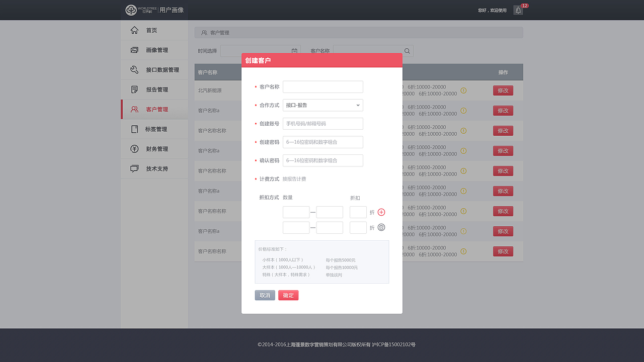Open 画像管理 via its image icon
644x362 pixels.
point(134,50)
